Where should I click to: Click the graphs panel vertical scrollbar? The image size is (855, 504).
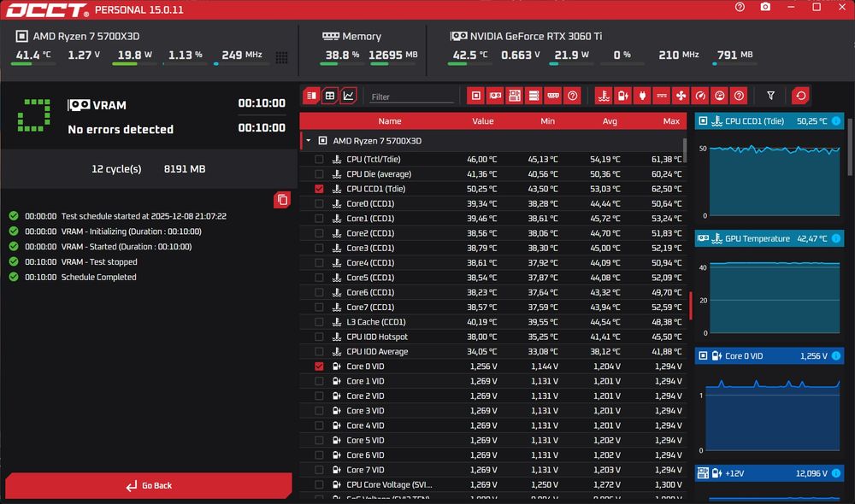[x=850, y=147]
